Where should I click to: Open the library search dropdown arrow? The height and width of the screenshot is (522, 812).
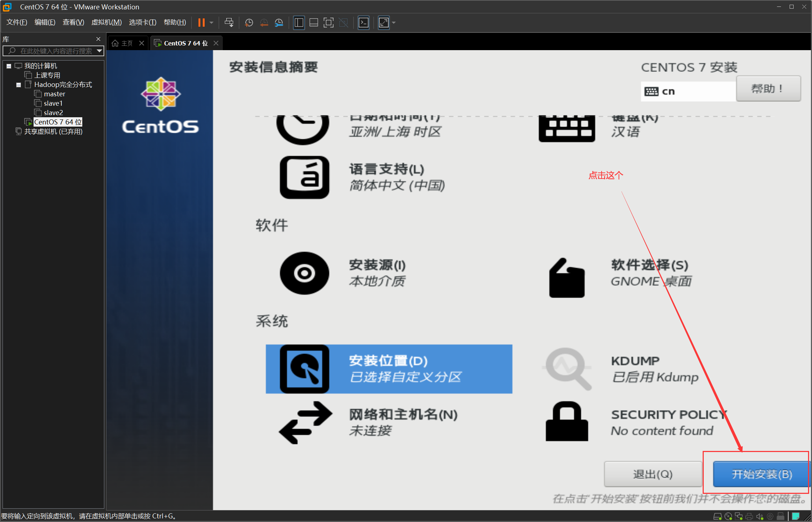click(x=99, y=51)
